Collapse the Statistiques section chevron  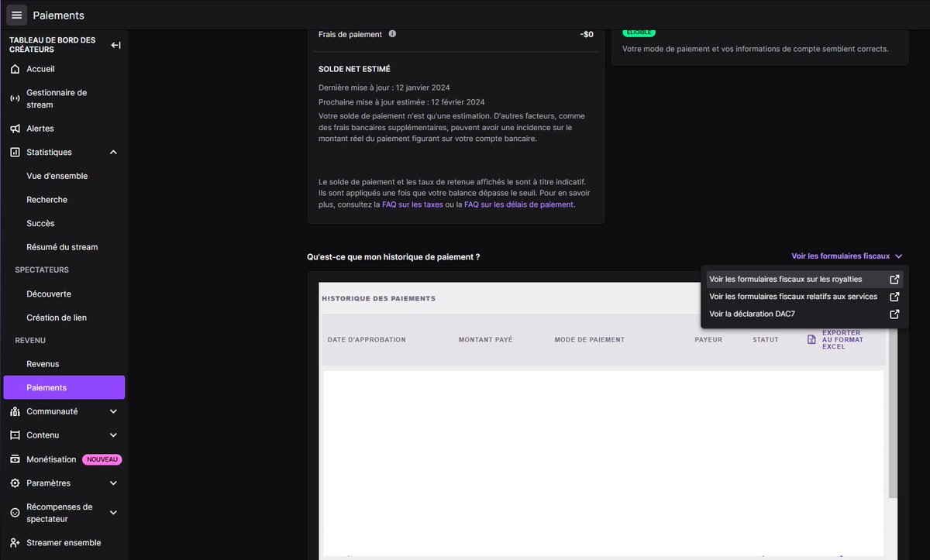click(x=113, y=153)
